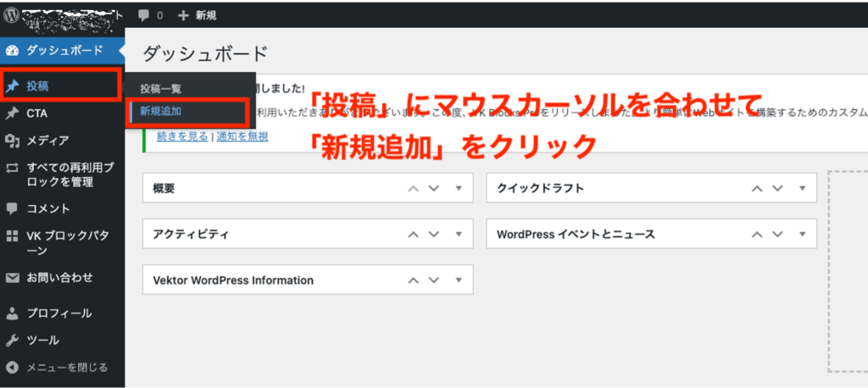
Task: Open the comments bubble icon in admin bar
Action: (x=144, y=15)
